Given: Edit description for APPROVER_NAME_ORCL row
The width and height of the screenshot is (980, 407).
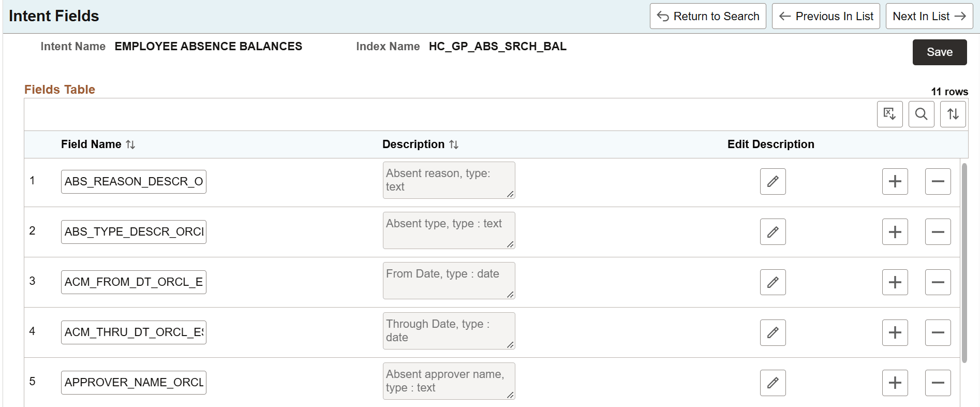Looking at the screenshot, I should click(773, 383).
